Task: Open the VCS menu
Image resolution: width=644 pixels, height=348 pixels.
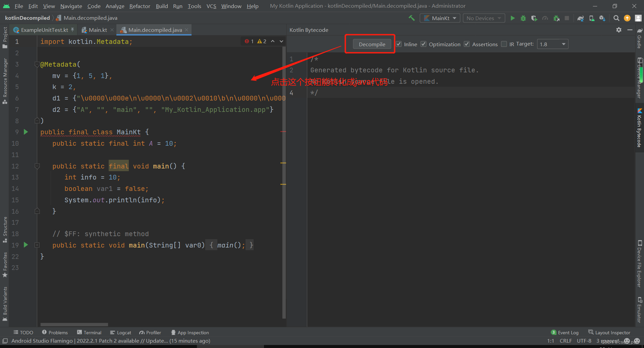Action: click(211, 6)
